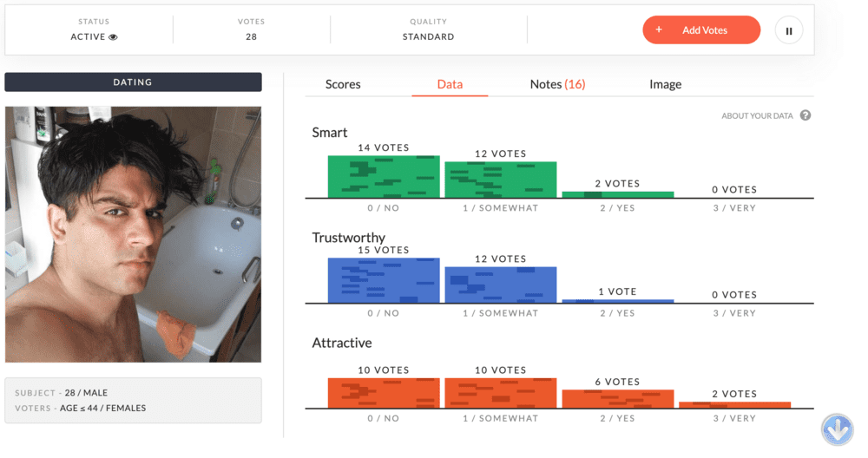868x458 pixels.
Task: Click the Attractive 10 votes No bar
Action: (x=384, y=393)
